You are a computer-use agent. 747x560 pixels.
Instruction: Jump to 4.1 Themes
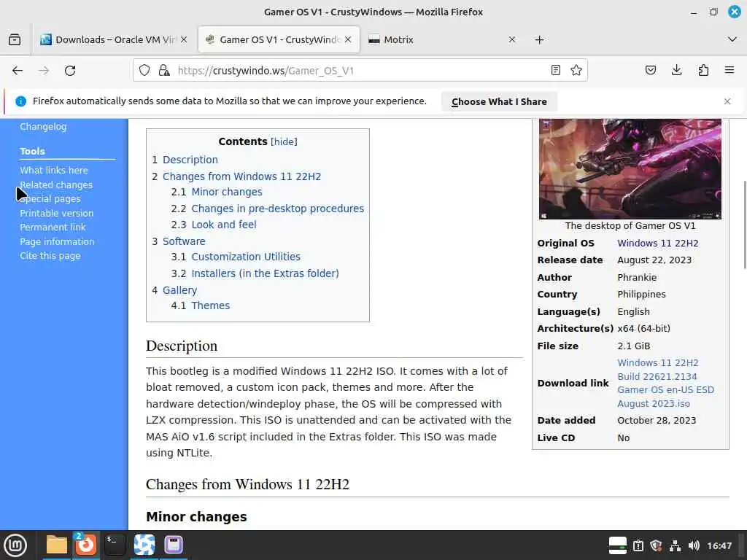[x=201, y=306]
